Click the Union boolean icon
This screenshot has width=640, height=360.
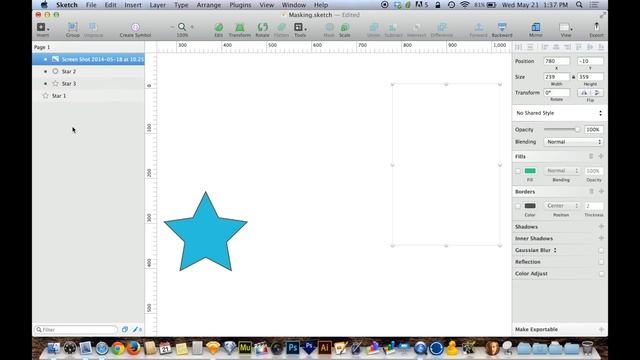[373, 27]
